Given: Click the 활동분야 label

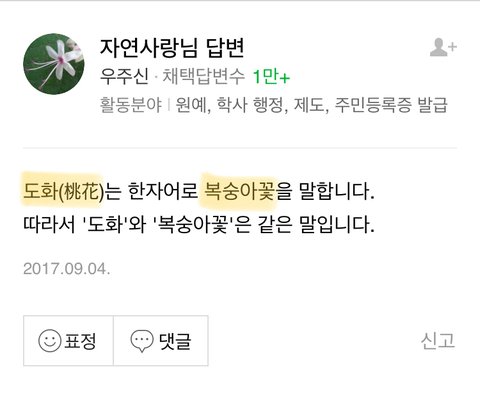Looking at the screenshot, I should pyautogui.click(x=131, y=105).
